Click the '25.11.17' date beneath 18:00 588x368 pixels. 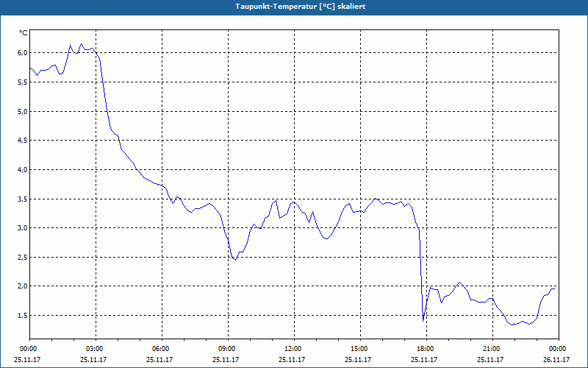pos(424,359)
